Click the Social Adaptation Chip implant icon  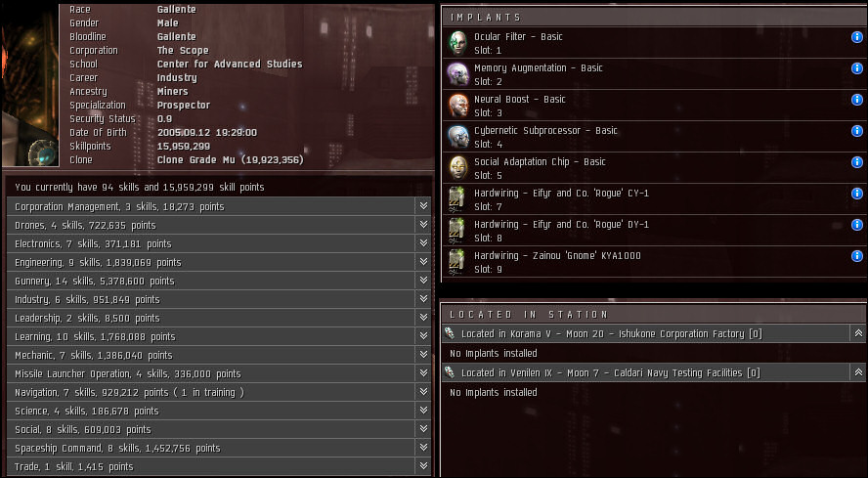point(457,168)
